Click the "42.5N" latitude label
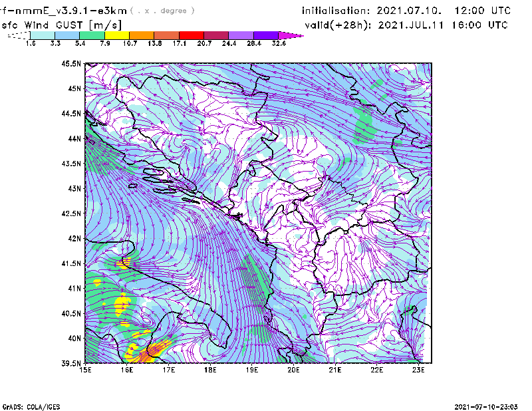The image size is (532, 411). coord(71,213)
